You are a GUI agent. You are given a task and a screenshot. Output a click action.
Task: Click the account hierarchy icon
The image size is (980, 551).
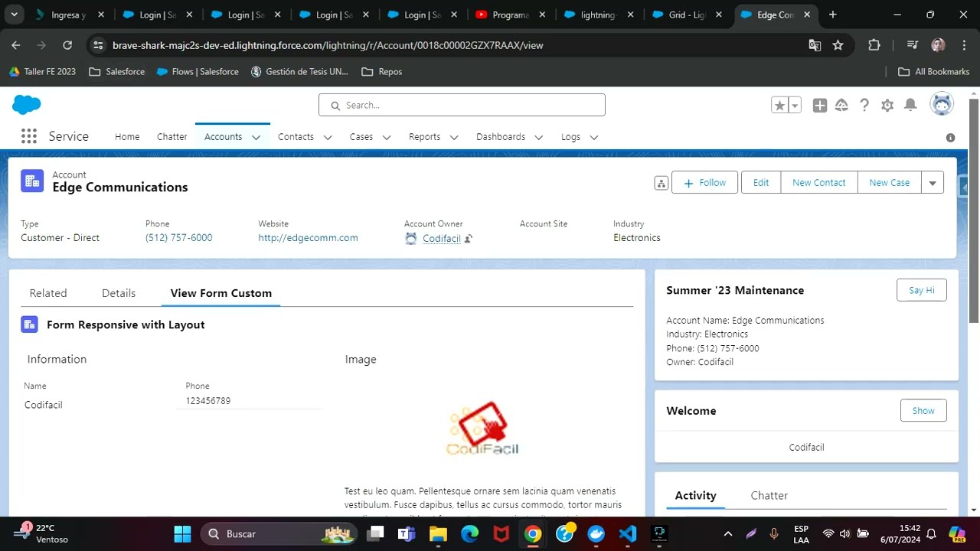click(x=661, y=183)
